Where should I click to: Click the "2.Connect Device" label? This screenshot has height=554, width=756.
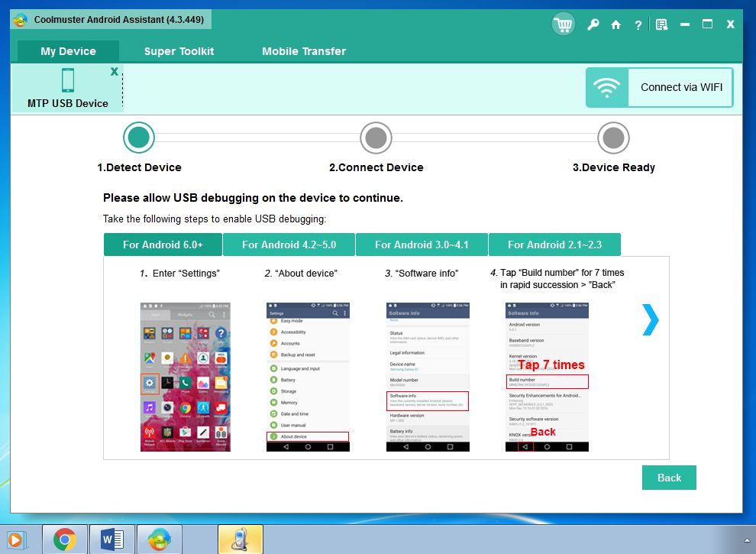pos(376,167)
